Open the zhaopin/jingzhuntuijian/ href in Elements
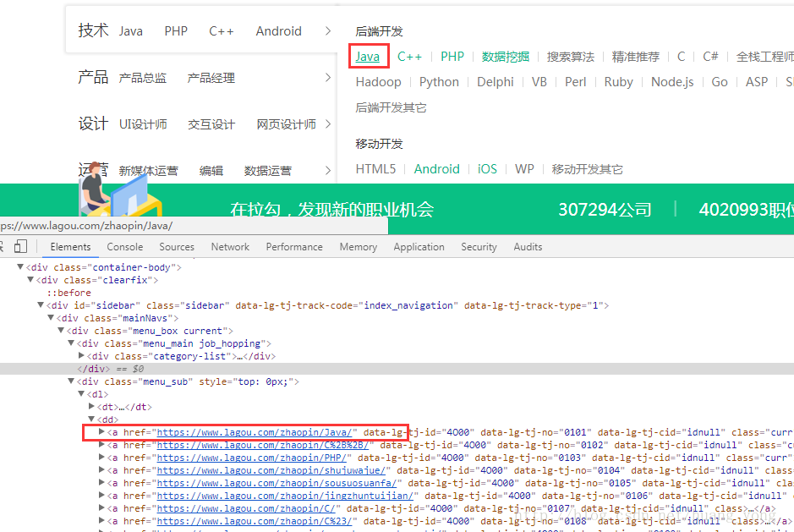The width and height of the screenshot is (794, 532). 285,496
